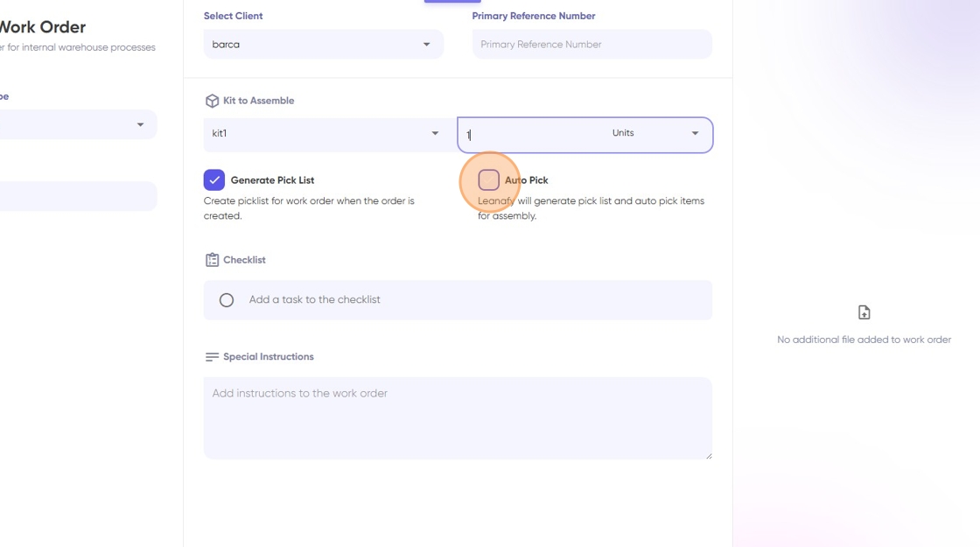Click the checklist task radio circle

(x=227, y=300)
